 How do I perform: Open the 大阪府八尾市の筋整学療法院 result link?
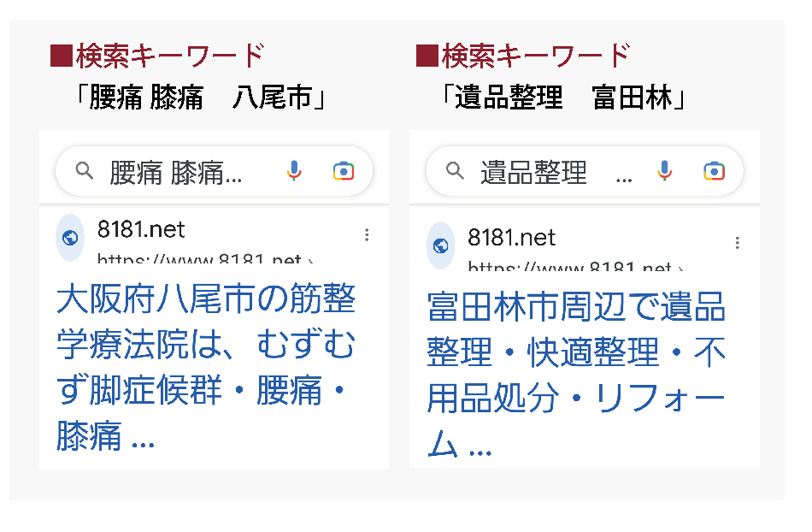pyautogui.click(x=206, y=368)
